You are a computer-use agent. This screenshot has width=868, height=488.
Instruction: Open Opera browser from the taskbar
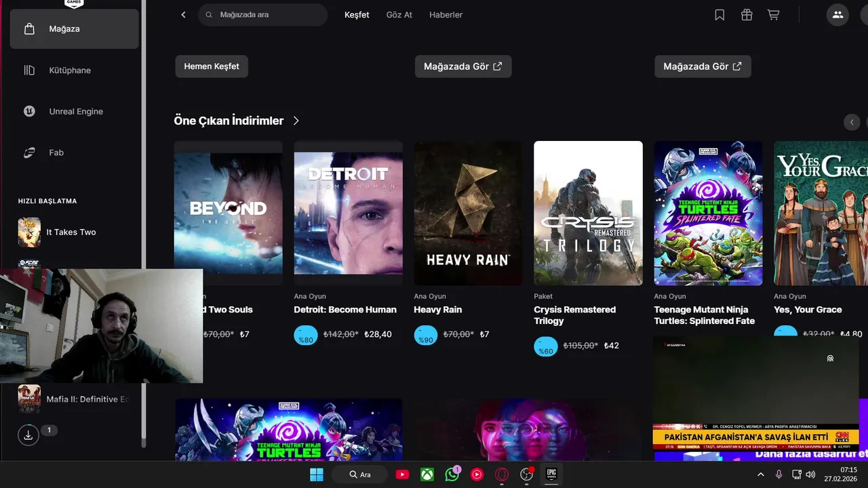[x=502, y=474]
